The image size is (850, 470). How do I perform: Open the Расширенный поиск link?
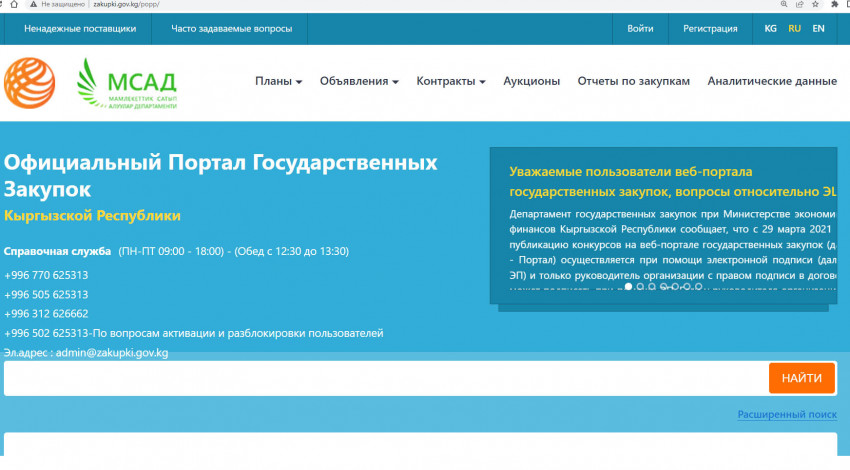click(787, 414)
